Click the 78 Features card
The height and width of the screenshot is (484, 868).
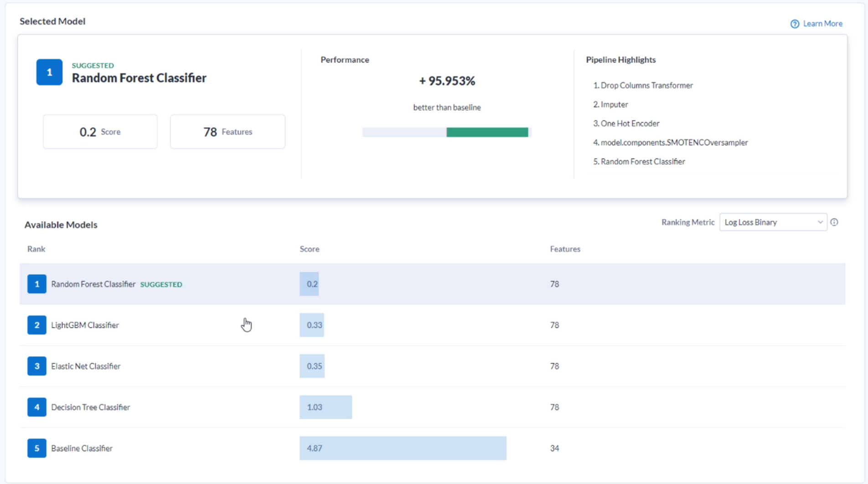point(227,132)
